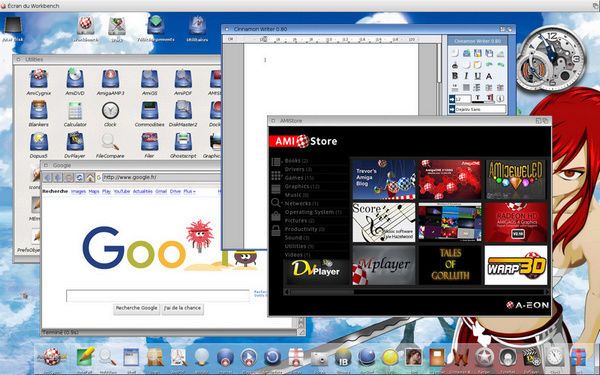
Task: Expand the Plus menu on Google page
Action: [x=189, y=191]
